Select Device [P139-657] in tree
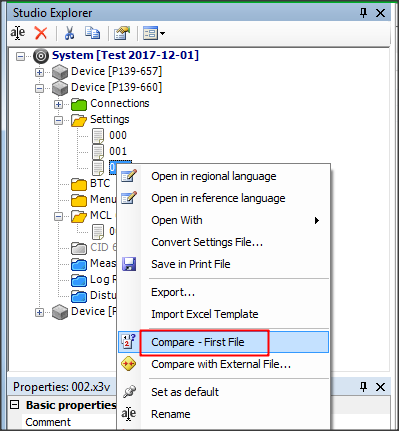The width and height of the screenshot is (399, 431). 116,71
